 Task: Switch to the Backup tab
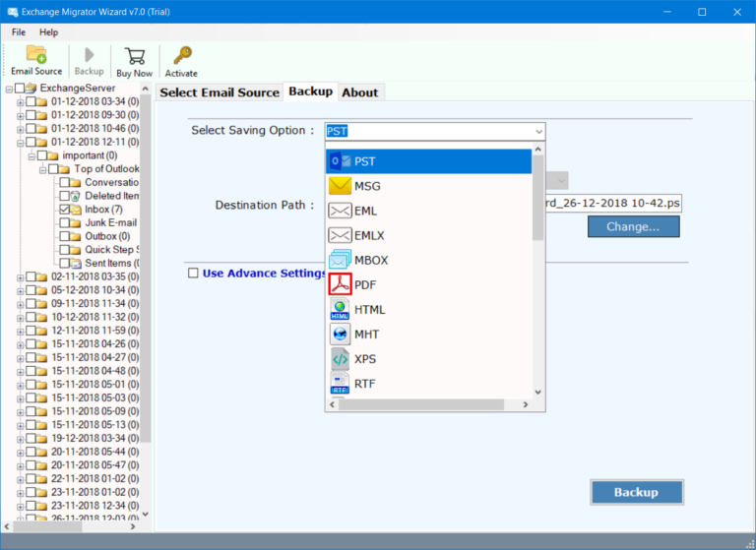tap(310, 92)
